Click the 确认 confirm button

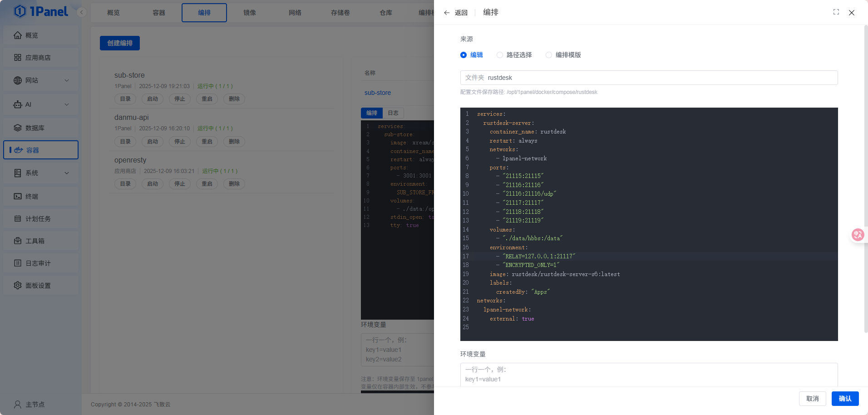click(845, 399)
